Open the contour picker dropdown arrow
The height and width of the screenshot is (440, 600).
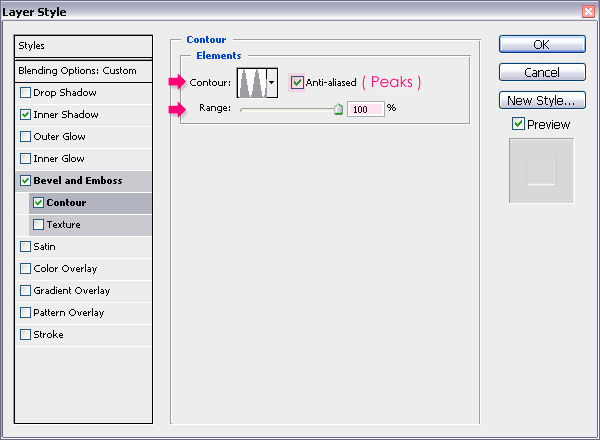point(272,83)
